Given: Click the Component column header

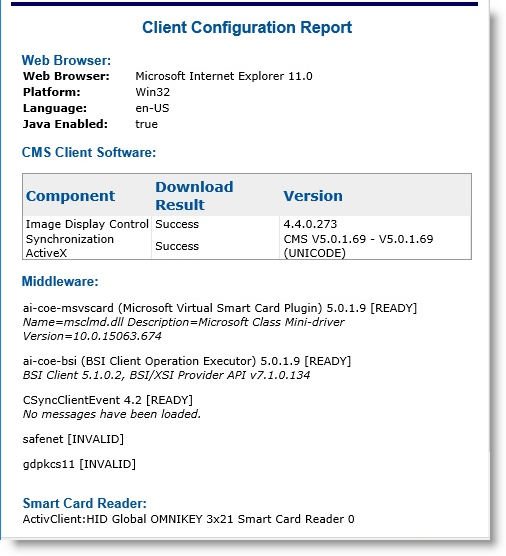Looking at the screenshot, I should point(70,196).
